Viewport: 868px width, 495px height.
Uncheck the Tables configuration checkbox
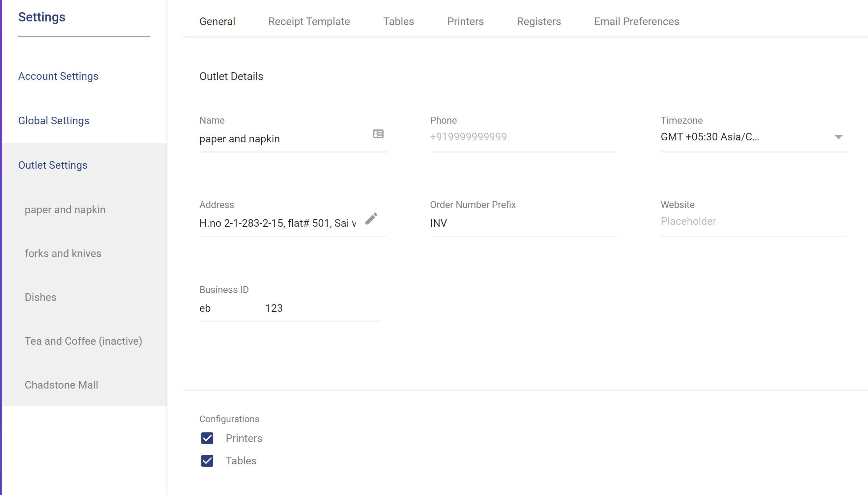(207, 461)
